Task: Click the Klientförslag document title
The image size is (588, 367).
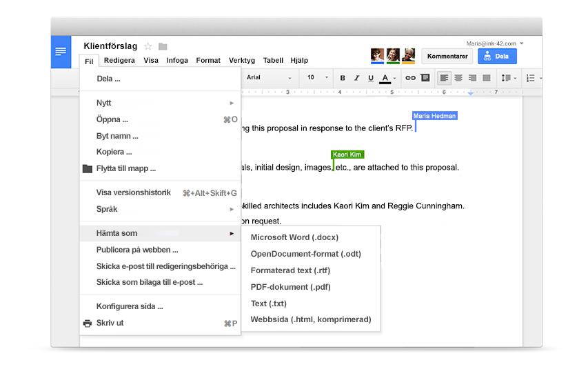Action: point(110,46)
